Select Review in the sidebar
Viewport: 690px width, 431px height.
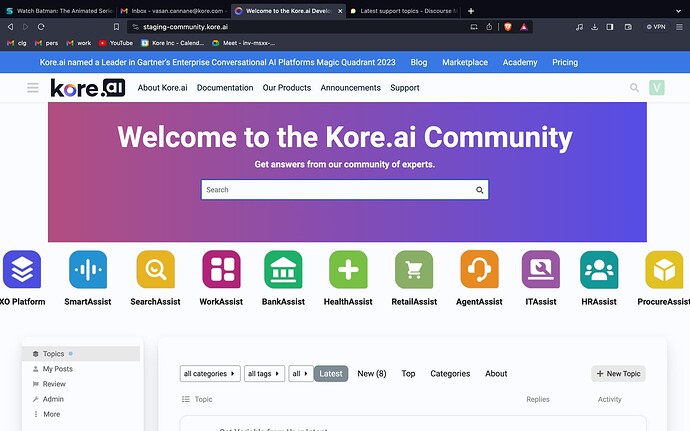tap(54, 384)
